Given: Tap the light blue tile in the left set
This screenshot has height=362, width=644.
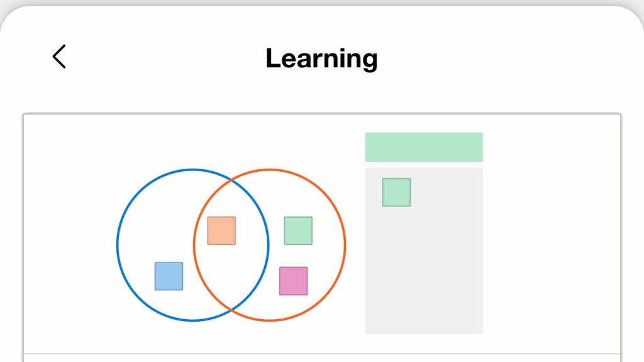Looking at the screenshot, I should (169, 276).
